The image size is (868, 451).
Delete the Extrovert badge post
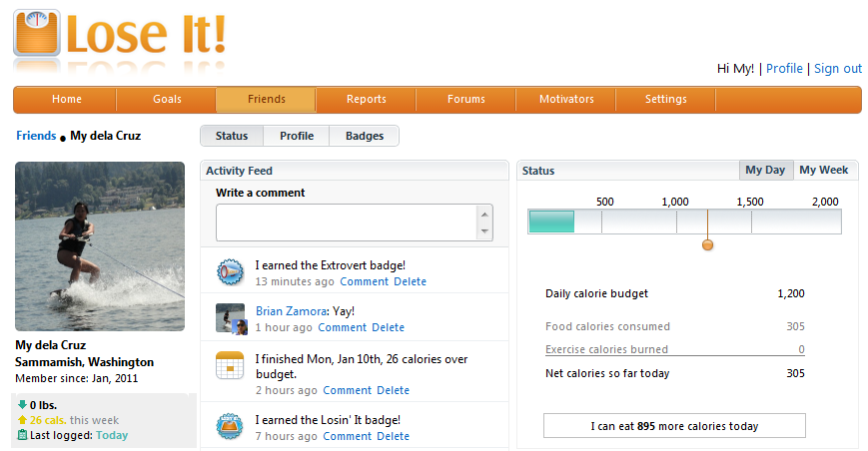(410, 281)
